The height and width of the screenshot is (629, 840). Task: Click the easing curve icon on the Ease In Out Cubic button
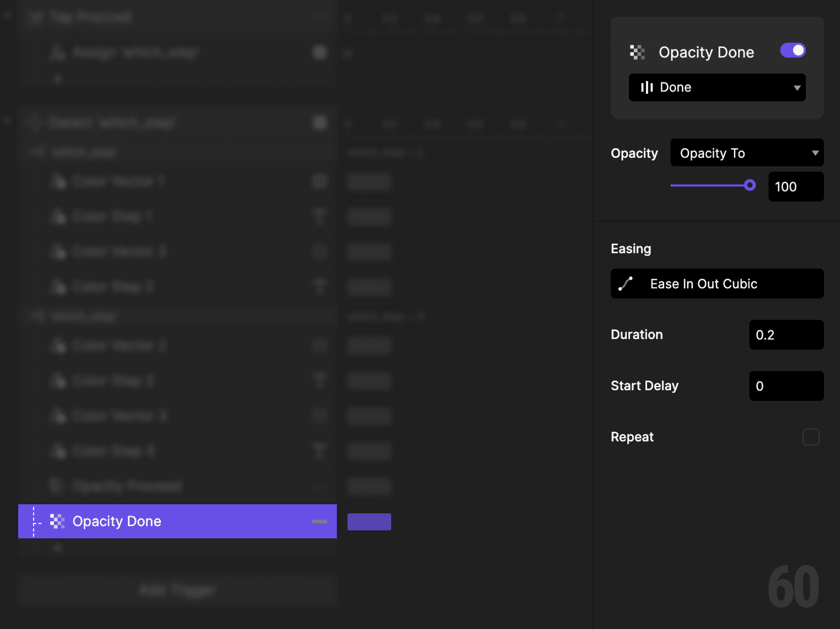pyautogui.click(x=625, y=283)
